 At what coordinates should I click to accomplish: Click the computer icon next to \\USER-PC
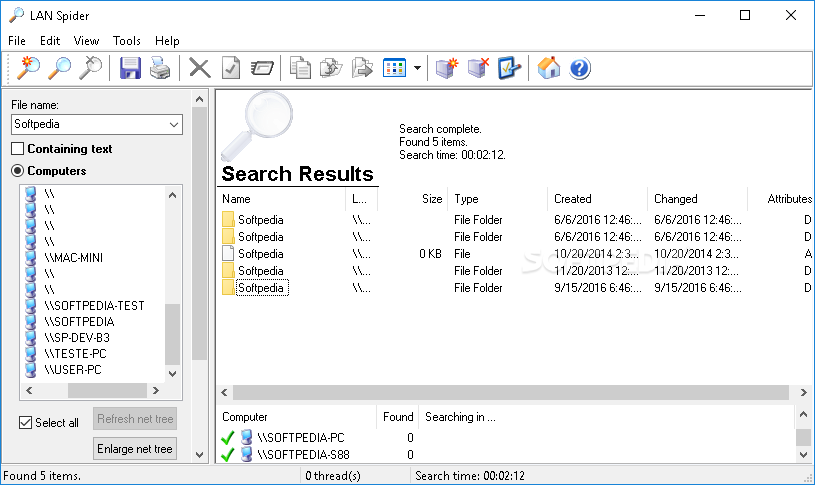[31, 370]
